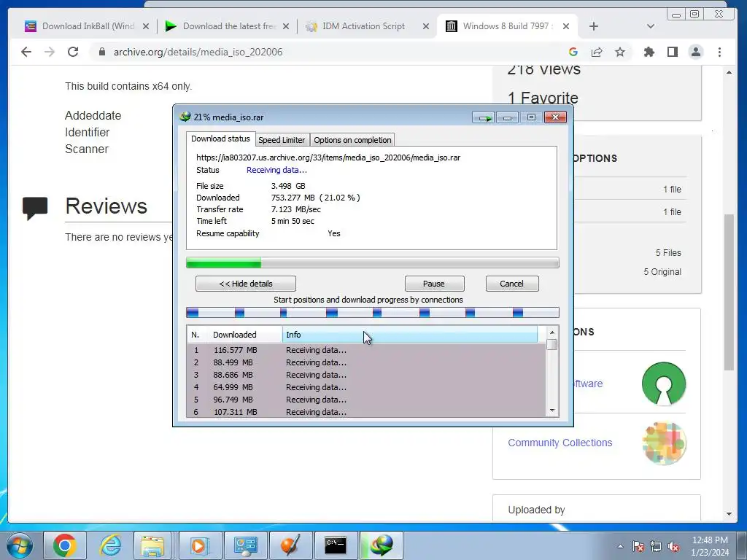The width and height of the screenshot is (747, 560).
Task: Open the Windows Start menu
Action: (x=20, y=545)
